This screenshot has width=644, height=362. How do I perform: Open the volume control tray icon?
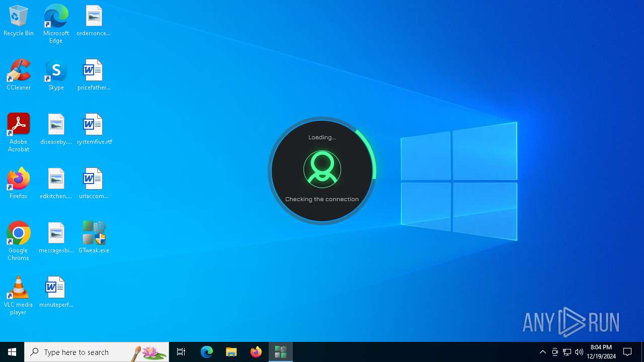point(579,352)
